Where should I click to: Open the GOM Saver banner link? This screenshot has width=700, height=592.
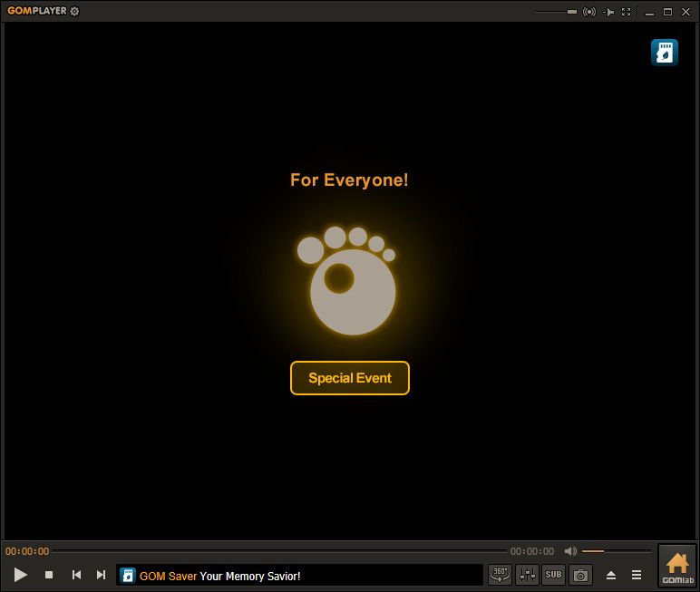(x=219, y=576)
